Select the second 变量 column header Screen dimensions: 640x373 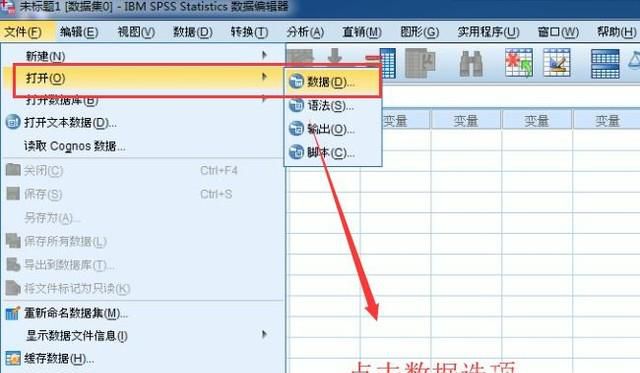[466, 120]
